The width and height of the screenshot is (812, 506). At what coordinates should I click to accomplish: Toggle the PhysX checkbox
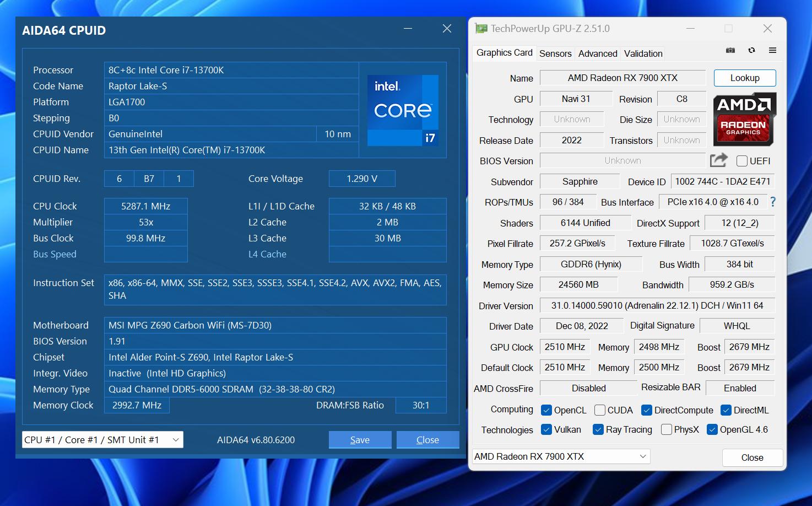tap(667, 429)
